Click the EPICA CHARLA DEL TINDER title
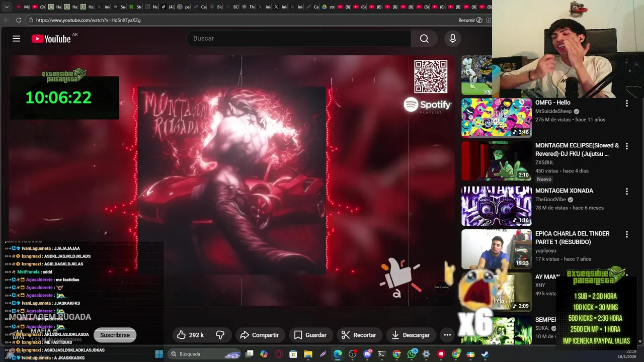 [572, 238]
